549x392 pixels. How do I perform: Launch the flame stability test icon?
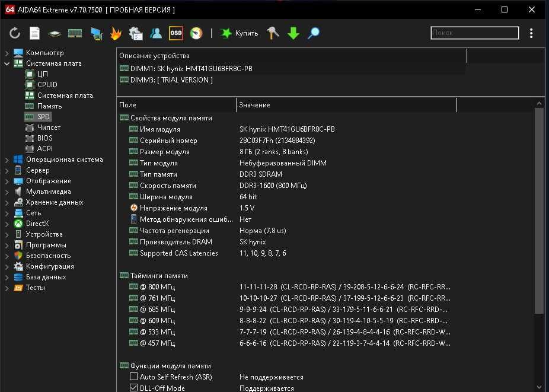tap(116, 33)
